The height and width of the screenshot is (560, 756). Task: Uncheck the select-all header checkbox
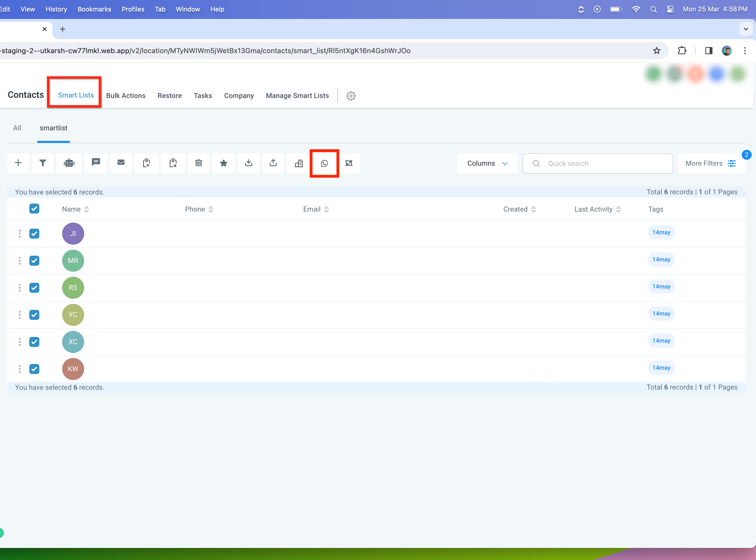click(34, 209)
